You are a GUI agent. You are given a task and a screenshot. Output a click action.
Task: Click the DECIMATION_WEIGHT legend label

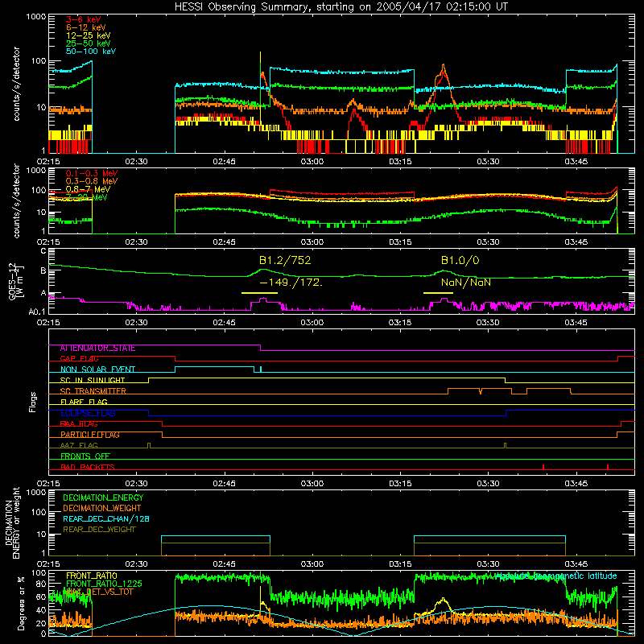click(x=102, y=509)
